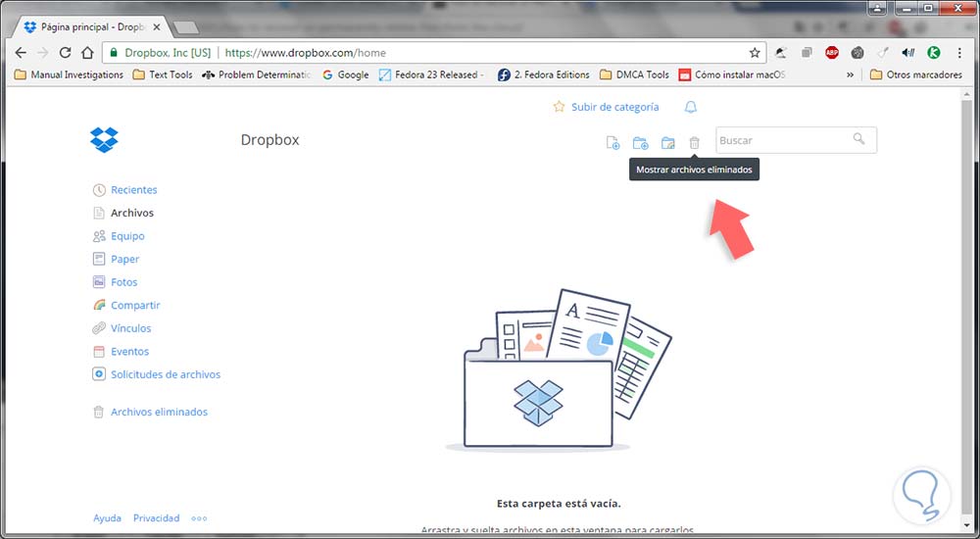The width and height of the screenshot is (980, 539).
Task: Open Archivos eliminados link
Action: point(159,412)
